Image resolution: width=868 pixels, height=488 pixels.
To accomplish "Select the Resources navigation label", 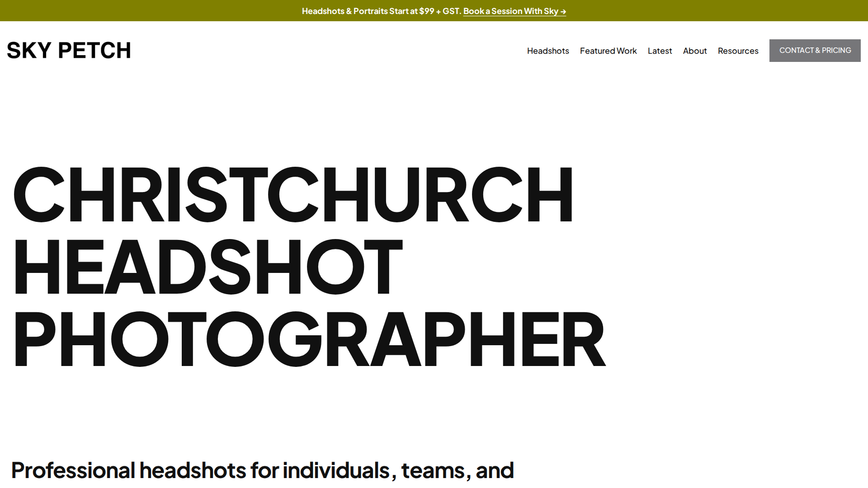I will 738,51.
